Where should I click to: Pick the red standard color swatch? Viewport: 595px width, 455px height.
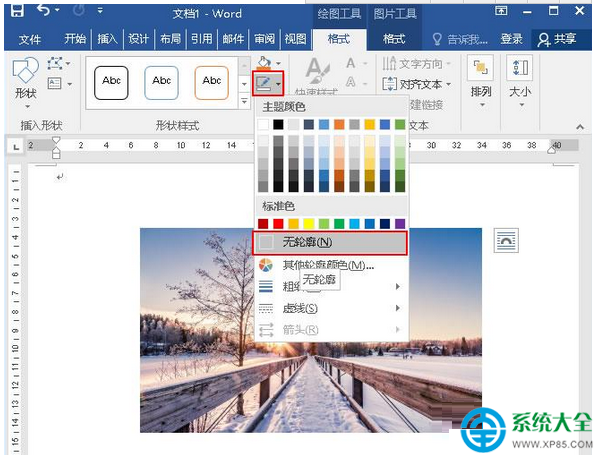(x=278, y=224)
